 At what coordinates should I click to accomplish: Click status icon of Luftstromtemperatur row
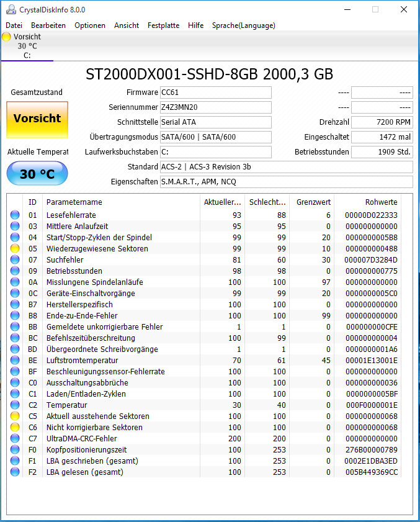click(15, 360)
